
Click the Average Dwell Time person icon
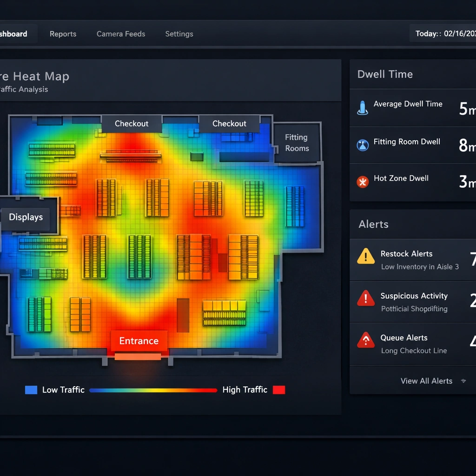coord(362,107)
